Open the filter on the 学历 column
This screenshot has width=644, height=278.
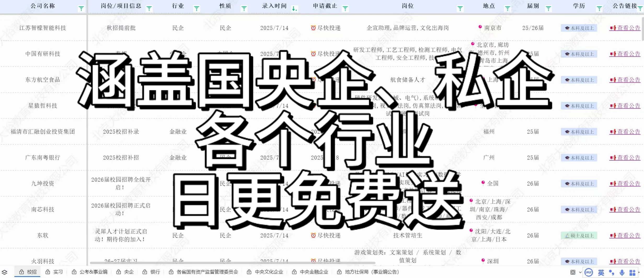click(x=599, y=9)
